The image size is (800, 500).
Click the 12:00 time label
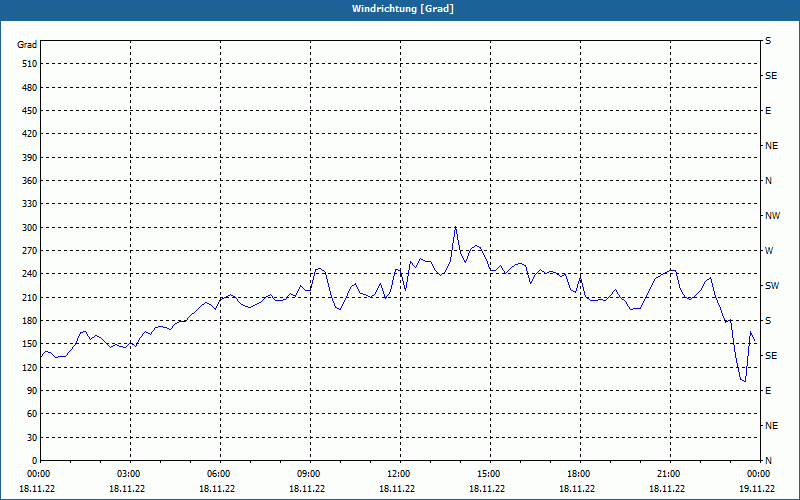tap(399, 474)
